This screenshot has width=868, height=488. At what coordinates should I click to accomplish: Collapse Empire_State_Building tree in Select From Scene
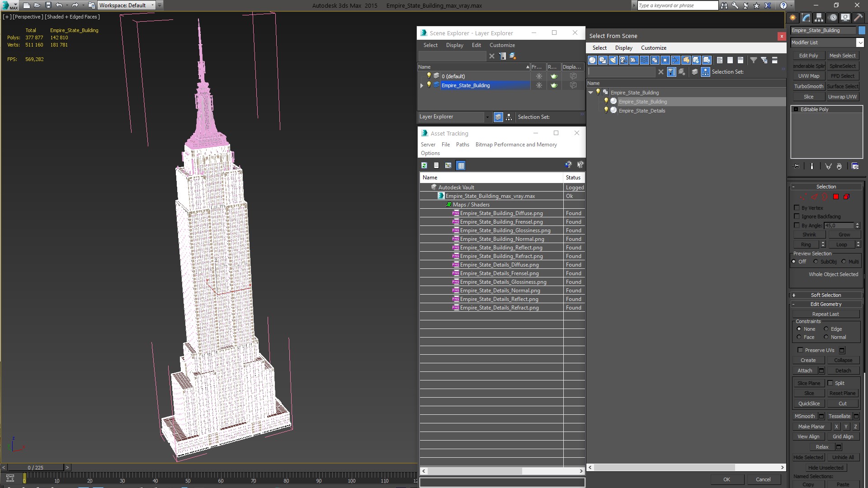[x=590, y=93]
